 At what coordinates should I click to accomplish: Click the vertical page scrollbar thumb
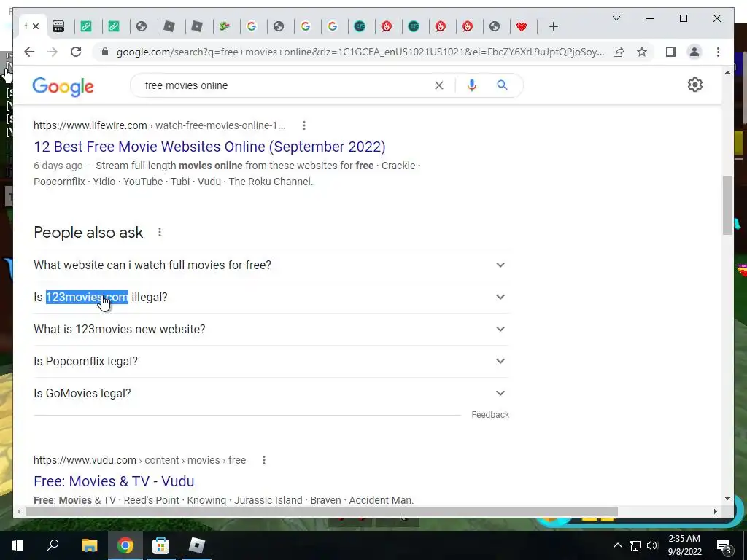pos(727,205)
